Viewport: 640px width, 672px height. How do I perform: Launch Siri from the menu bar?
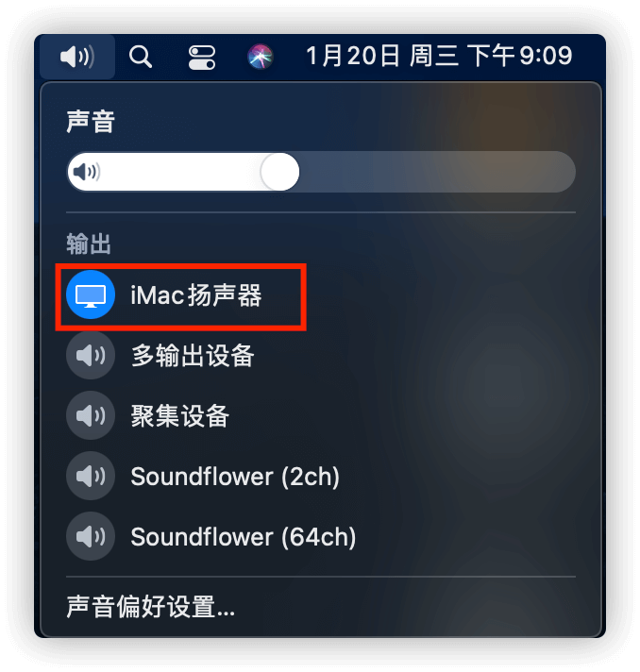(261, 57)
